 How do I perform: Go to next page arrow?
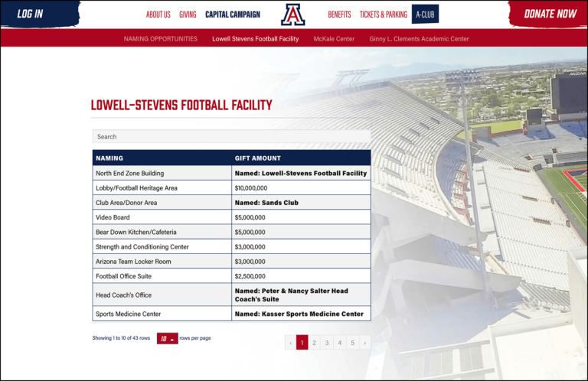364,343
